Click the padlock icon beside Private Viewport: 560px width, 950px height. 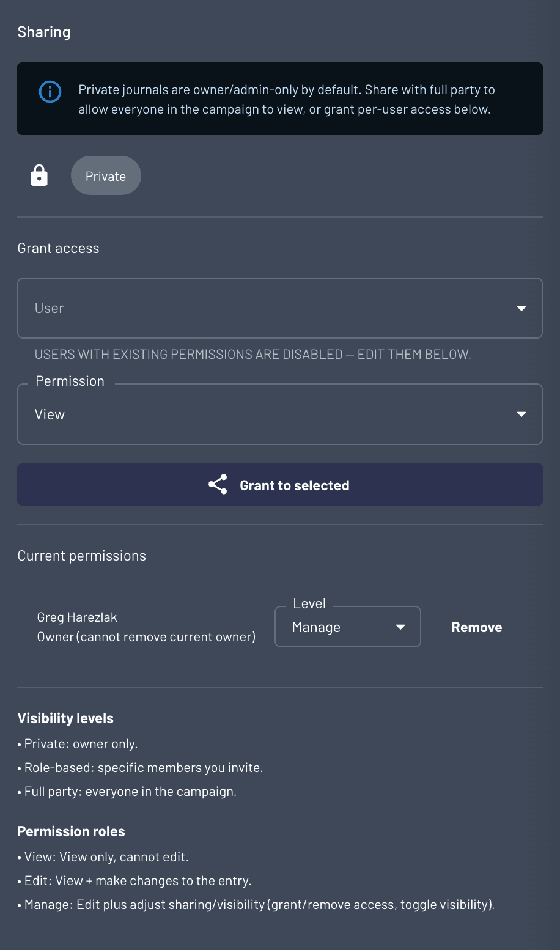coord(39,175)
